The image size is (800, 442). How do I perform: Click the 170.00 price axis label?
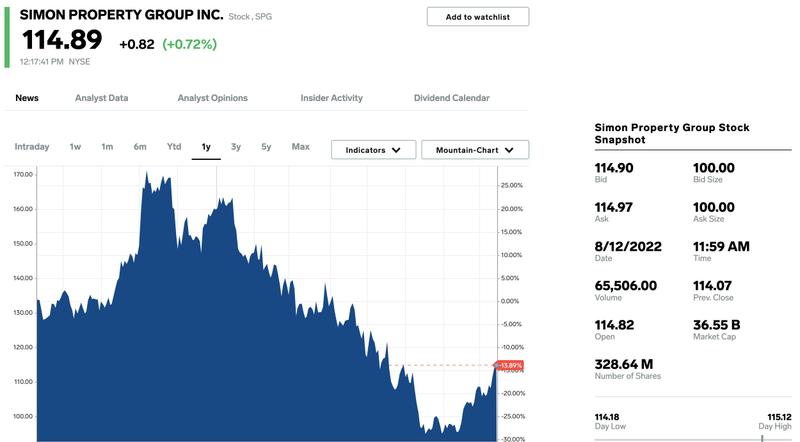click(x=23, y=175)
